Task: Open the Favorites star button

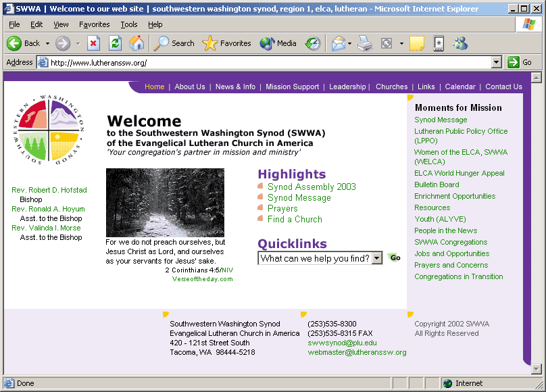Action: pos(226,43)
